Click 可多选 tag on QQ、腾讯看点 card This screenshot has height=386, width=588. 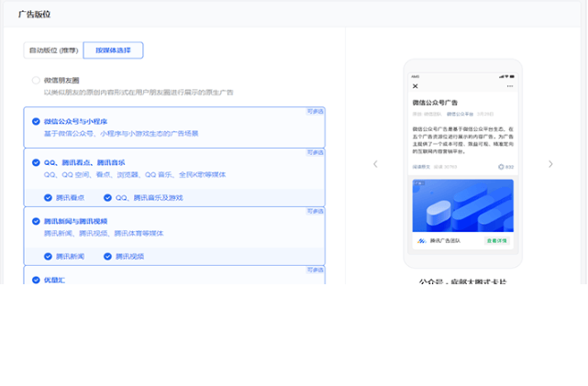coord(315,152)
